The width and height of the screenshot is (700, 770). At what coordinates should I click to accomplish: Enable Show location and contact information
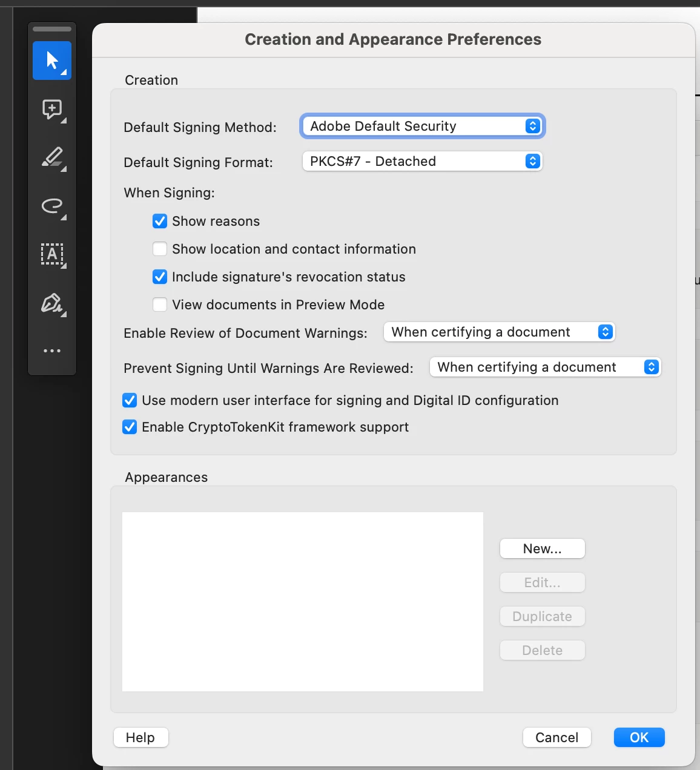coord(160,249)
